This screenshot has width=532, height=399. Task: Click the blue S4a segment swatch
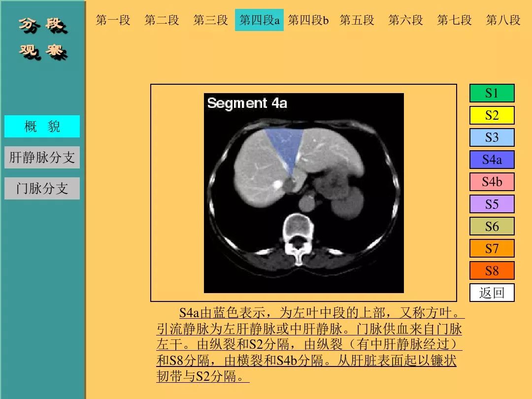point(492,160)
